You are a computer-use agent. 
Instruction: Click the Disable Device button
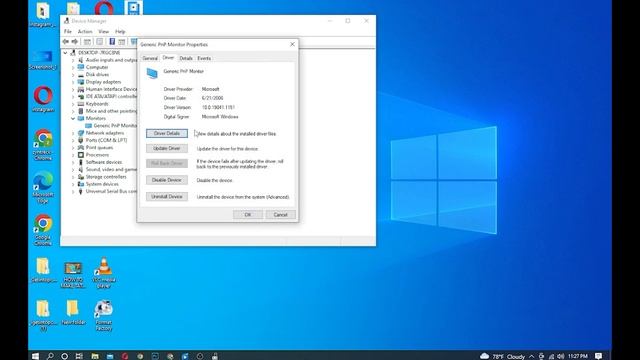[167, 180]
